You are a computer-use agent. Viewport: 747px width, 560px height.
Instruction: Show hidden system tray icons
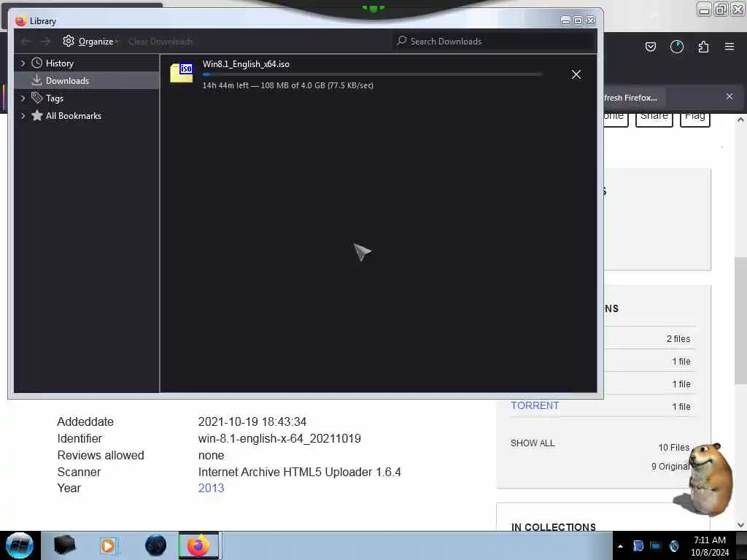pos(620,546)
